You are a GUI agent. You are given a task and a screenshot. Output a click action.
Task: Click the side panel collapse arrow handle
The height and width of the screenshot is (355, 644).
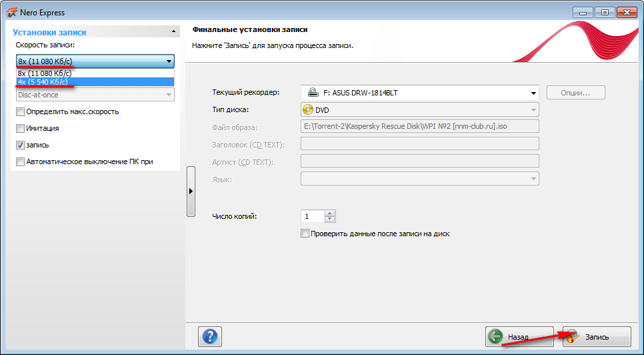[191, 191]
